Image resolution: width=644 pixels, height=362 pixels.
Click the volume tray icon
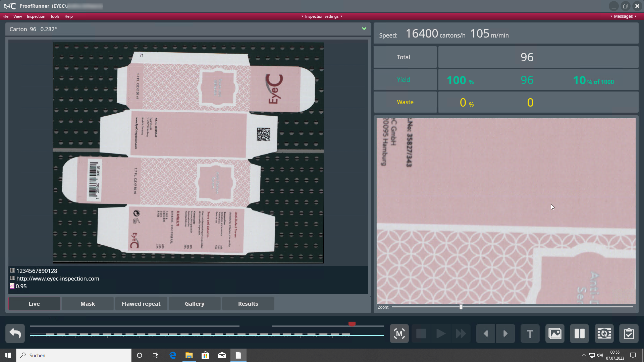(600, 355)
